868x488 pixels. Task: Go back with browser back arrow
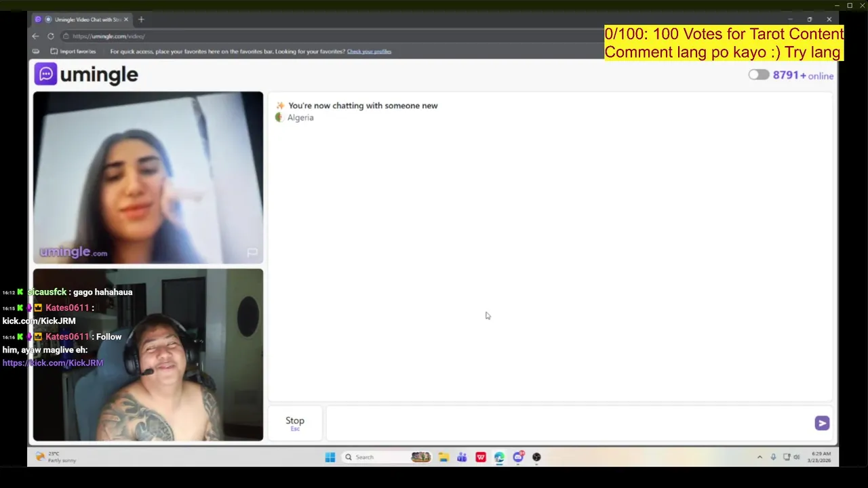[x=35, y=36]
